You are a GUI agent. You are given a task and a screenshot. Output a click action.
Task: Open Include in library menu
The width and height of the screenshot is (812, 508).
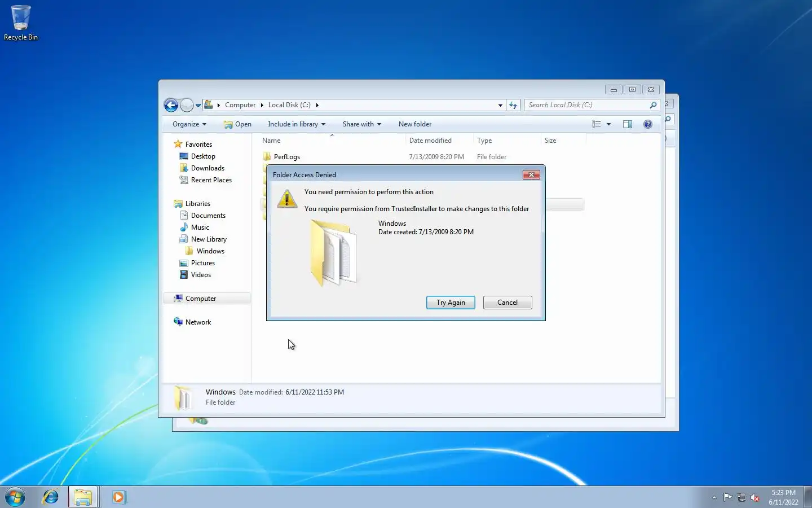point(297,124)
